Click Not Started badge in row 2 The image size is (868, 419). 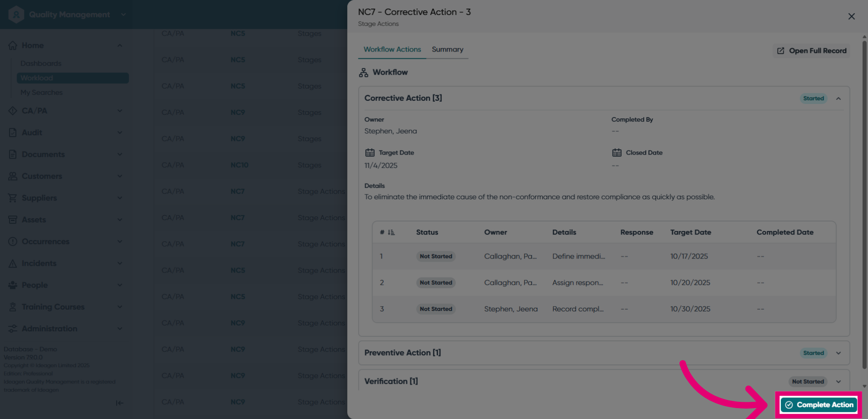(x=436, y=282)
